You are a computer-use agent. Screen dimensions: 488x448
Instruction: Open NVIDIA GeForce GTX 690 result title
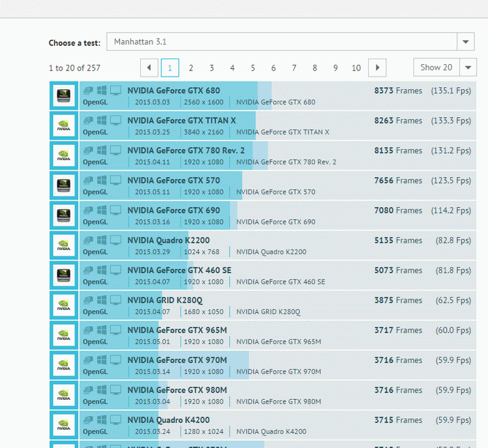174,210
